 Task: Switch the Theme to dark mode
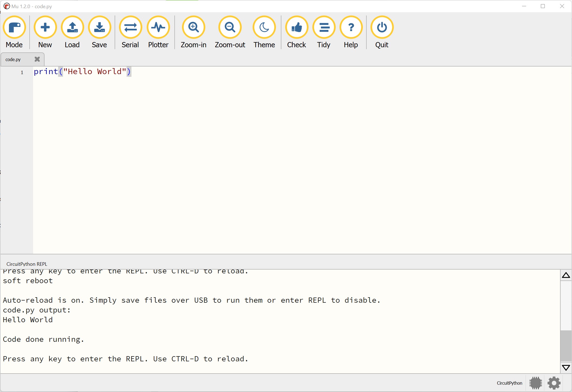264,32
